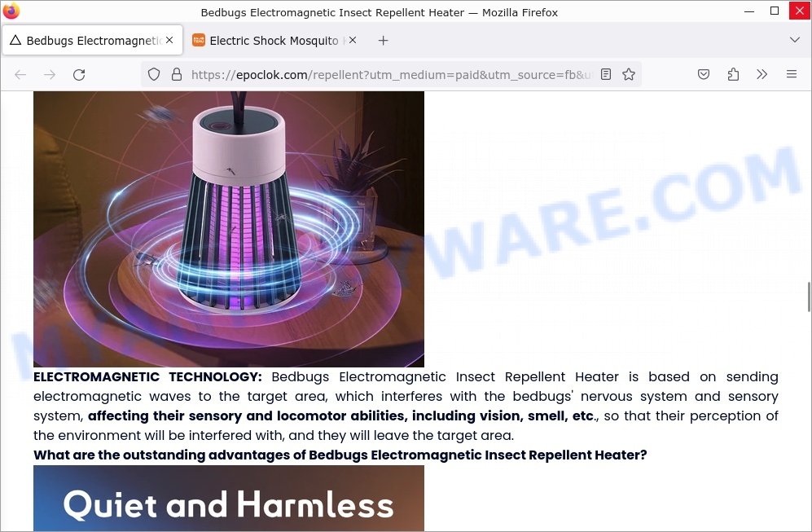Image resolution: width=812 pixels, height=532 pixels.
Task: Open the Extensions panel
Action: pos(733,74)
